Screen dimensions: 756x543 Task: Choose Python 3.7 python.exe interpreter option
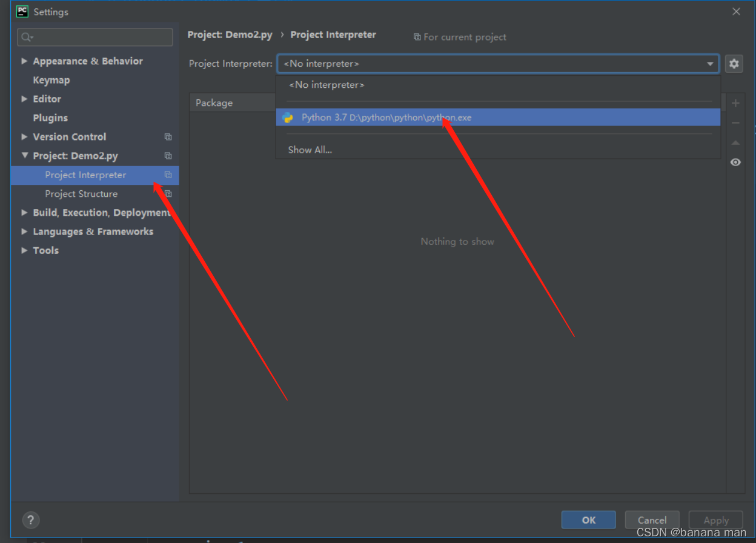click(498, 118)
